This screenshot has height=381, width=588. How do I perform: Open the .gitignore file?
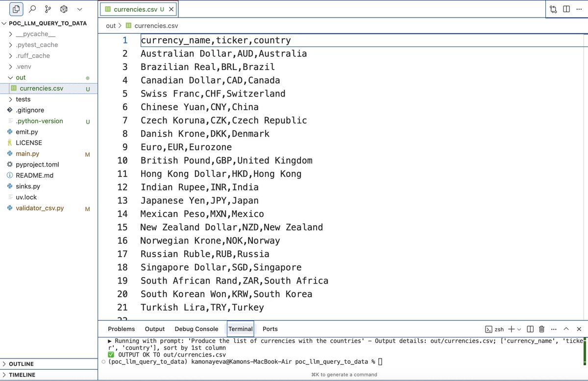(x=30, y=110)
